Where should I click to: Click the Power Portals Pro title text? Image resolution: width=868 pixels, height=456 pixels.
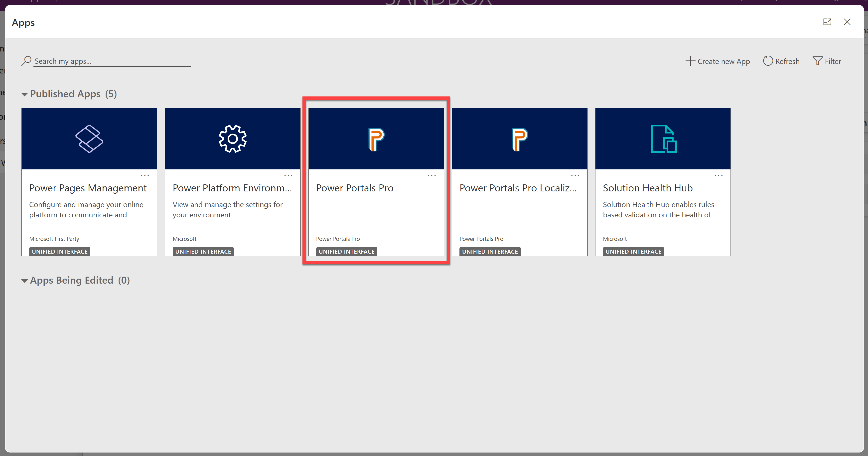click(x=354, y=188)
